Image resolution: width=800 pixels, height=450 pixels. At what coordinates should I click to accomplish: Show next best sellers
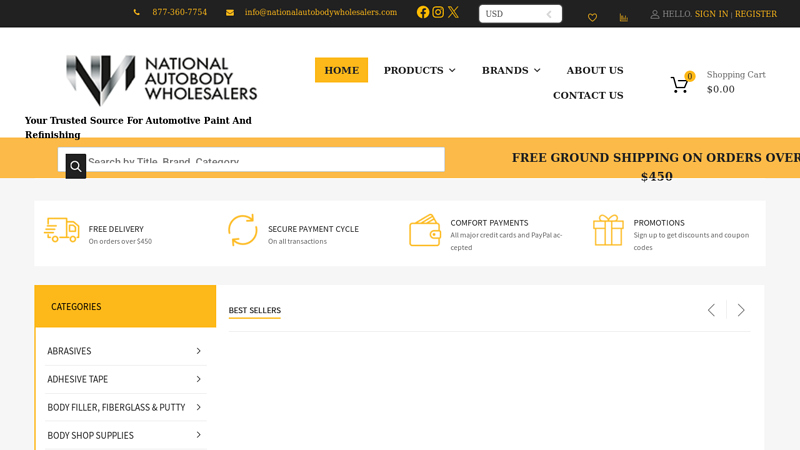(741, 310)
